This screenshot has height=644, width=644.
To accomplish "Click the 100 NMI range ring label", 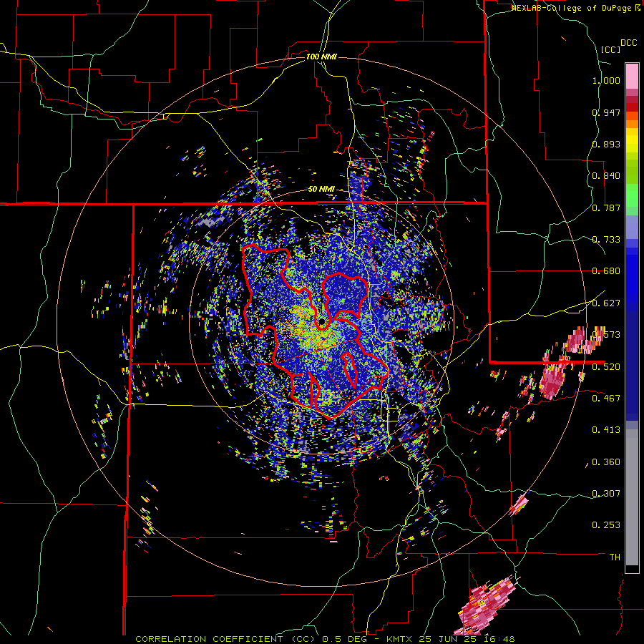I will click(321, 57).
